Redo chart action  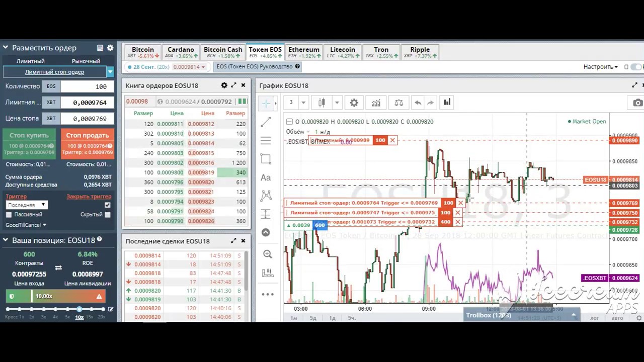pyautogui.click(x=431, y=103)
